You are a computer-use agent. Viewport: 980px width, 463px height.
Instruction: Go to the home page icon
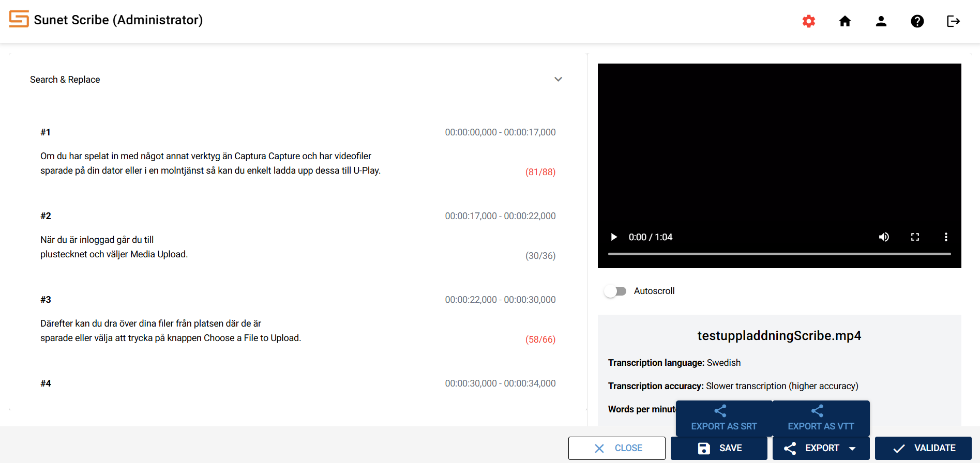tap(845, 21)
